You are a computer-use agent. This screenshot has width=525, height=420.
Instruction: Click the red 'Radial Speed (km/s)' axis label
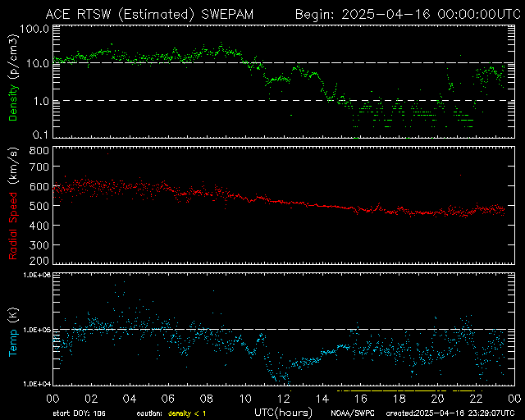point(13,203)
